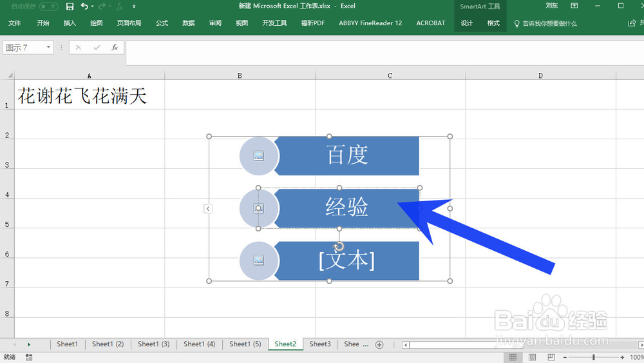Select column D header
Image resolution: width=644 pixels, height=363 pixels.
[x=540, y=75]
